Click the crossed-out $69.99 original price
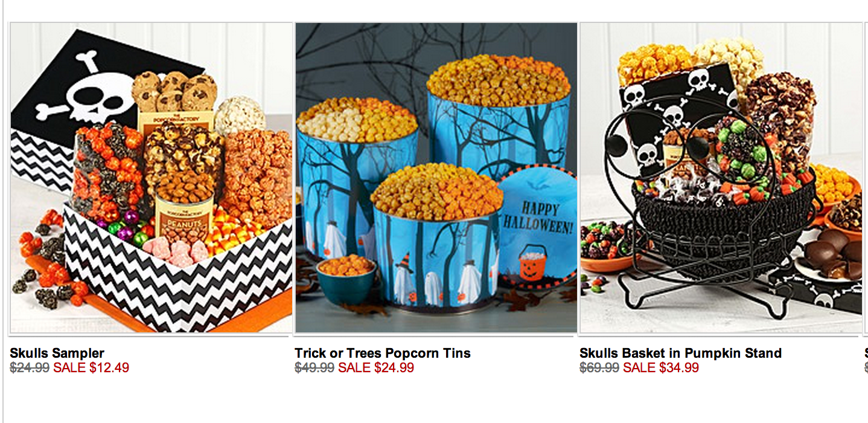This screenshot has height=423, width=868. tap(599, 367)
